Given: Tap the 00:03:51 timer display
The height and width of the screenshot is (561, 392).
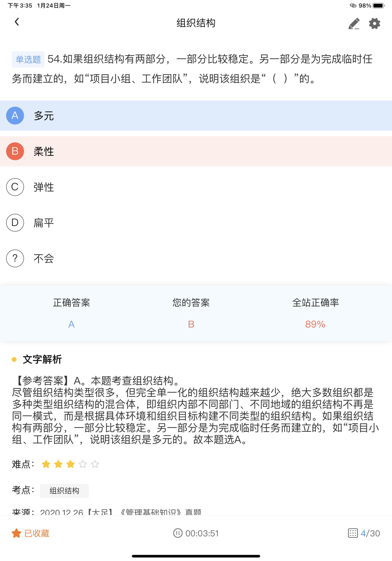Looking at the screenshot, I should coord(202,533).
